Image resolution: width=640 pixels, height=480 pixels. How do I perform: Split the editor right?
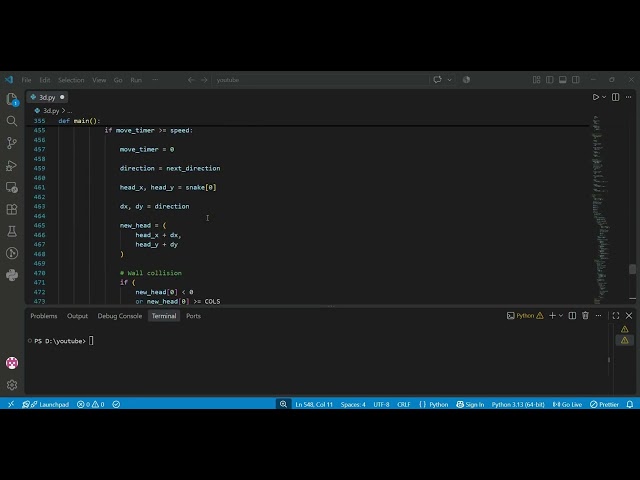(616, 97)
